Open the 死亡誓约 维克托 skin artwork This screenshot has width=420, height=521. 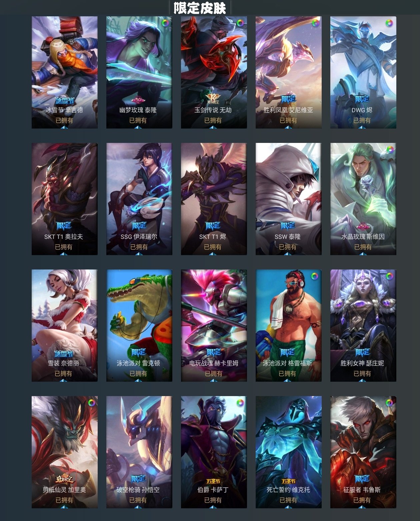[x=289, y=452]
